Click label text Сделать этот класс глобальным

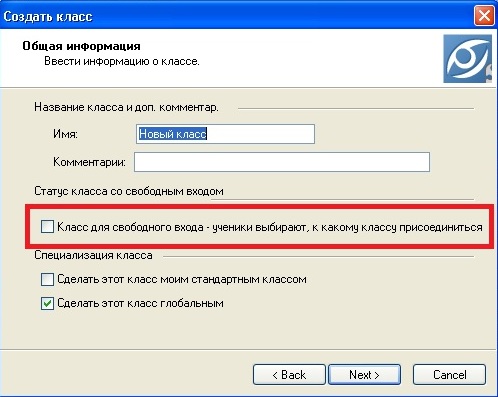tap(140, 303)
